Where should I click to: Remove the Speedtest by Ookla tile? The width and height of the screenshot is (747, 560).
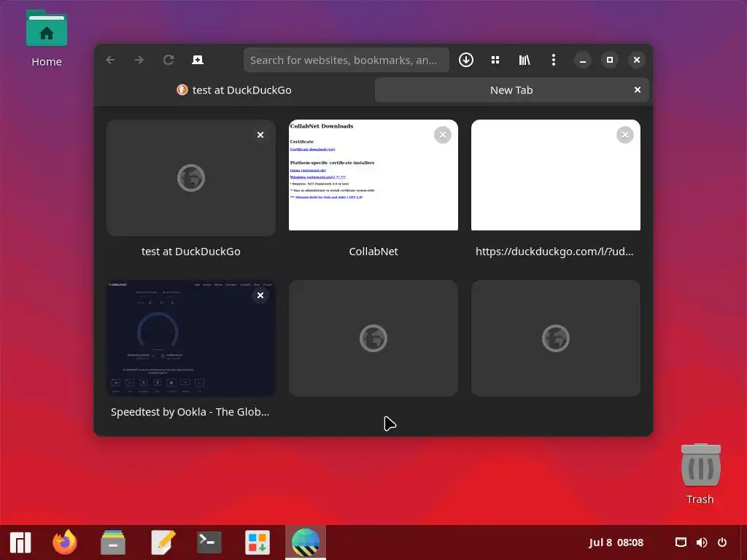(x=260, y=296)
